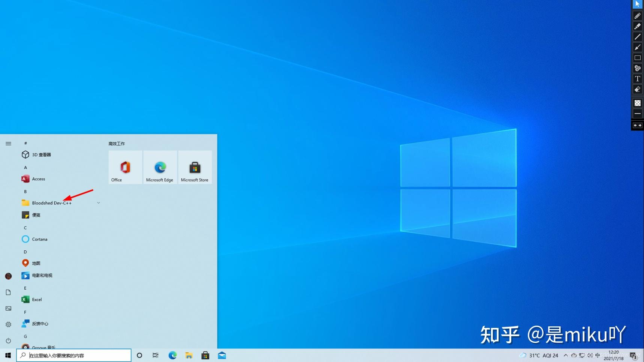The width and height of the screenshot is (644, 362).
Task: Open Microsoft Edge from the taskbar
Action: pos(172,355)
